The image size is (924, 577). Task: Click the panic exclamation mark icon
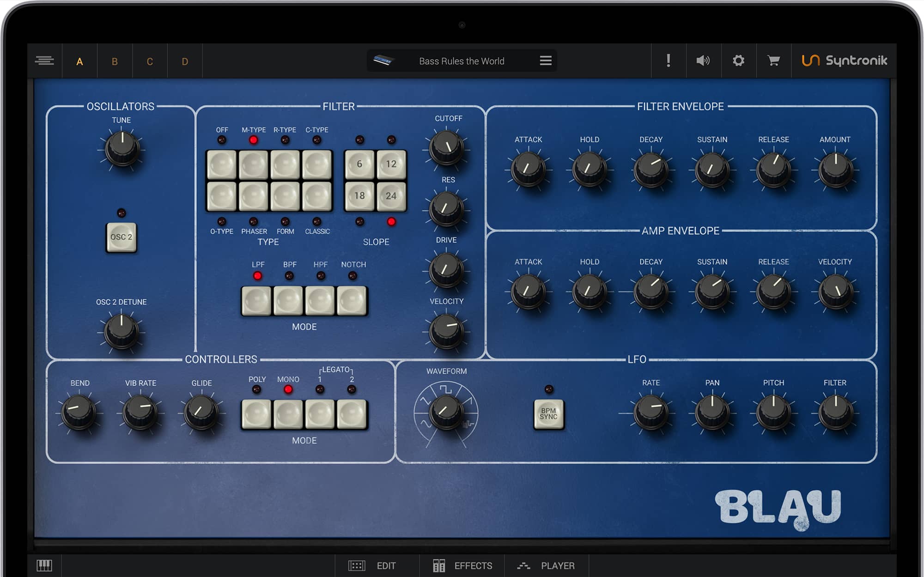[668, 61]
